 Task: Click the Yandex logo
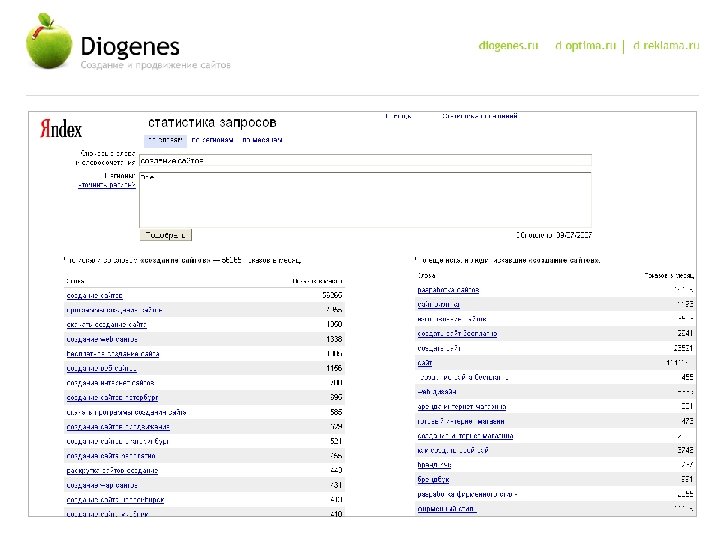click(61, 128)
